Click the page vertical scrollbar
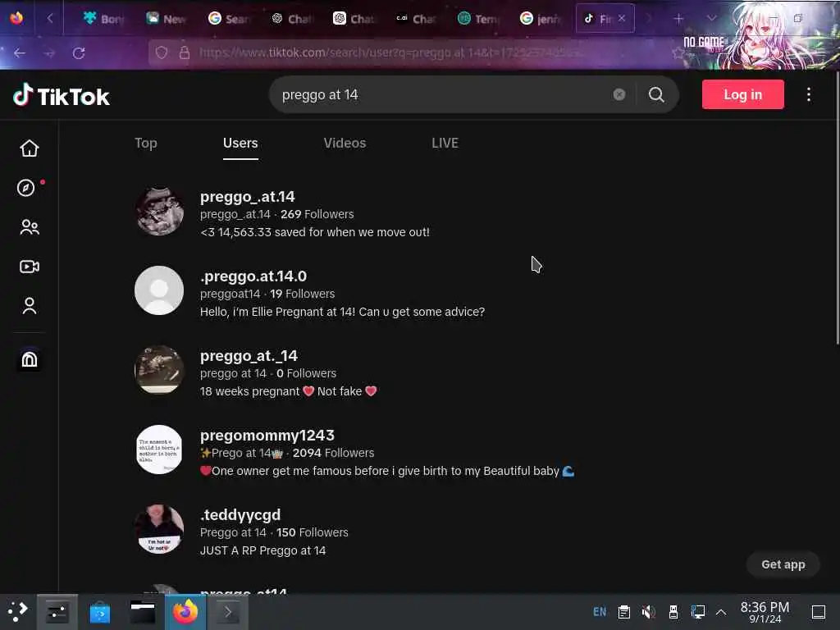840x630 pixels. 836,208
